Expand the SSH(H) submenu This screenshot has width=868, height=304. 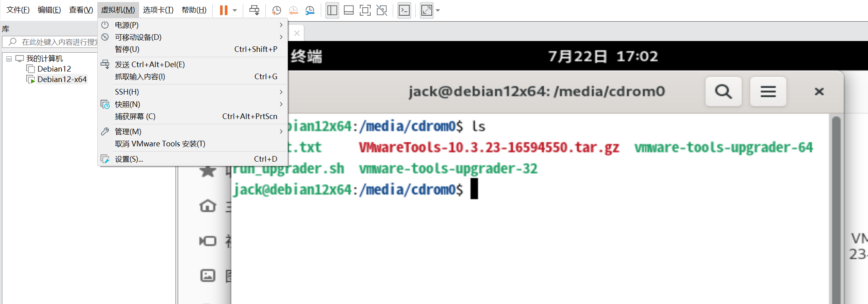[193, 92]
